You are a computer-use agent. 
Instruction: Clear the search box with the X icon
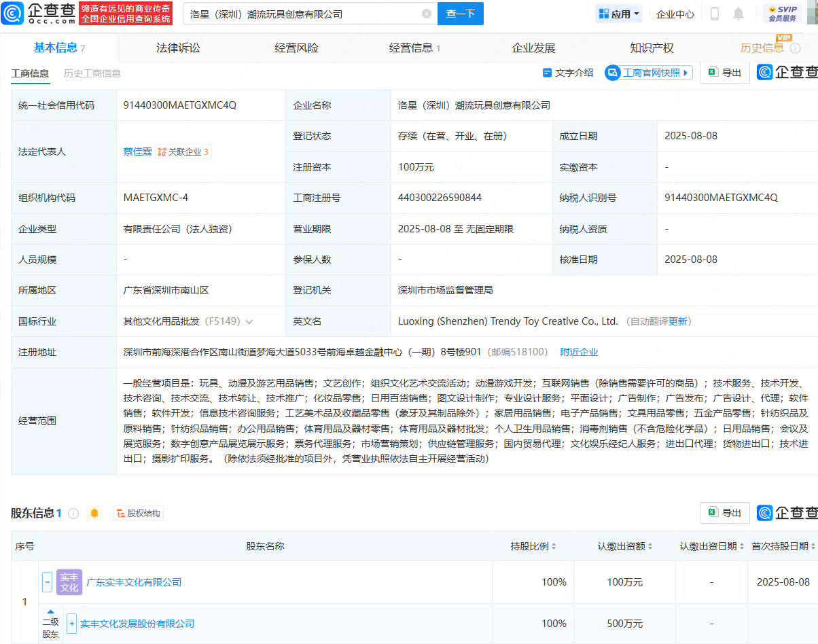(426, 14)
